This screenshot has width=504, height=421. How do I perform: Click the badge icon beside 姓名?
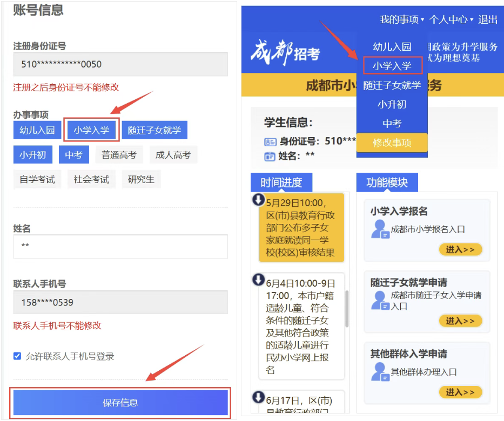point(270,157)
